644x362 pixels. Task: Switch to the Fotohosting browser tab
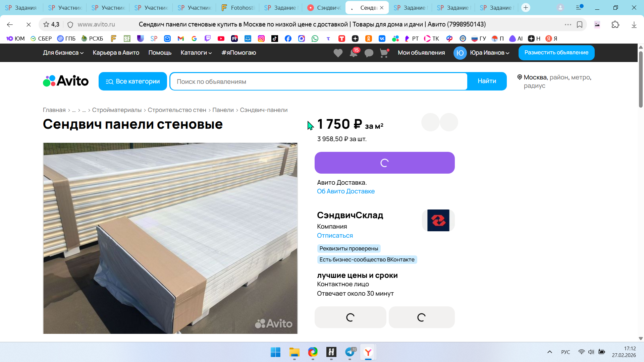click(238, 7)
